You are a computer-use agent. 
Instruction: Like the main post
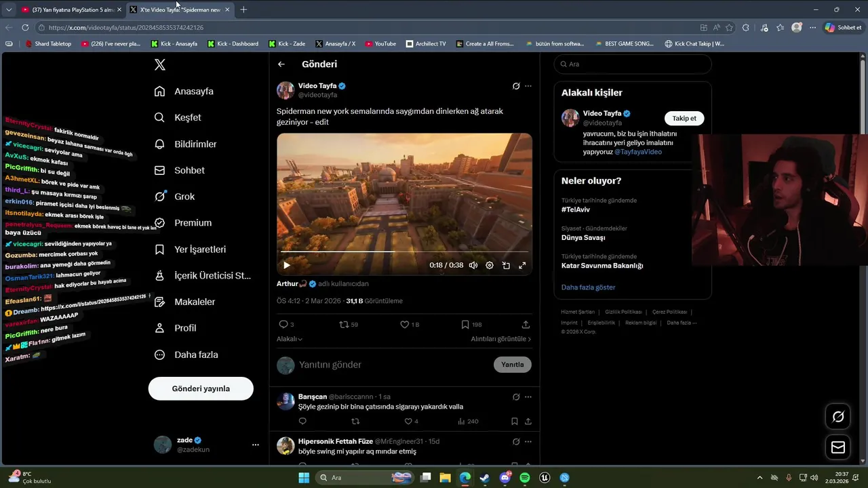410,325
